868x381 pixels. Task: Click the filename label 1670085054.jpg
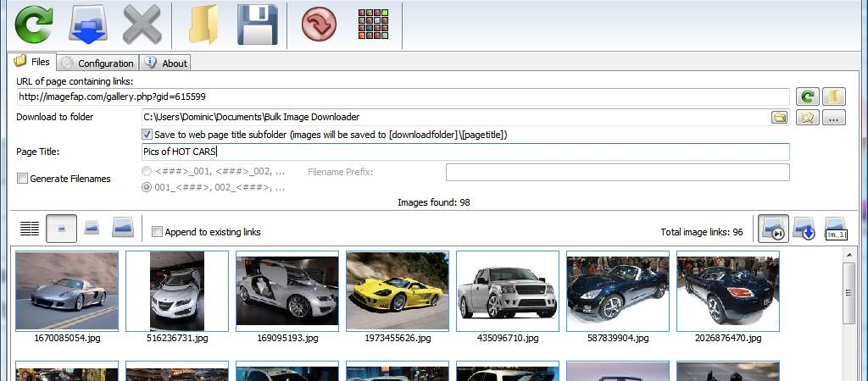pos(67,338)
